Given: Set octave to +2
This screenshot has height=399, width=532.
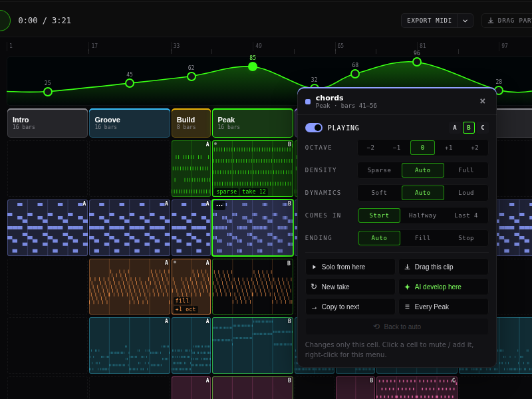Looking at the screenshot, I should click(x=475, y=148).
